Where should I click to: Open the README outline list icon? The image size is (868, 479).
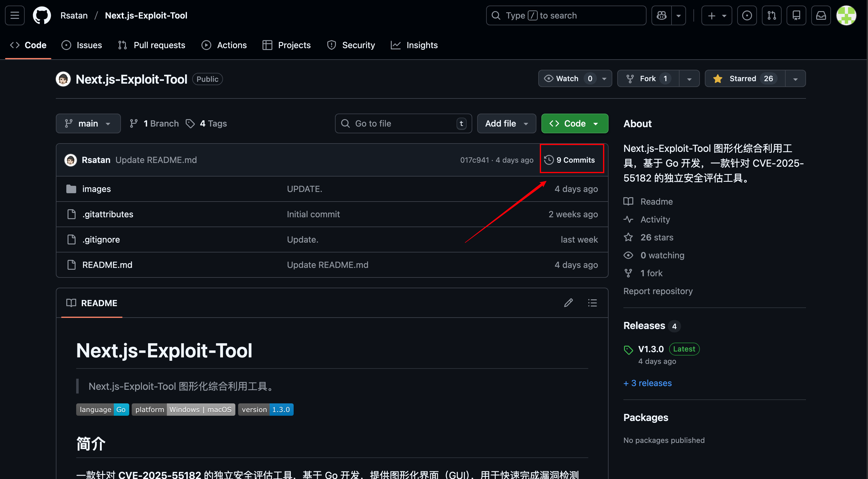[592, 303]
